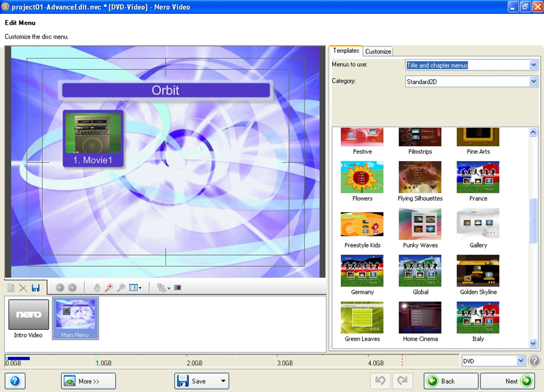The width and height of the screenshot is (544, 392).
Task: Click the Back button
Action: tap(451, 381)
